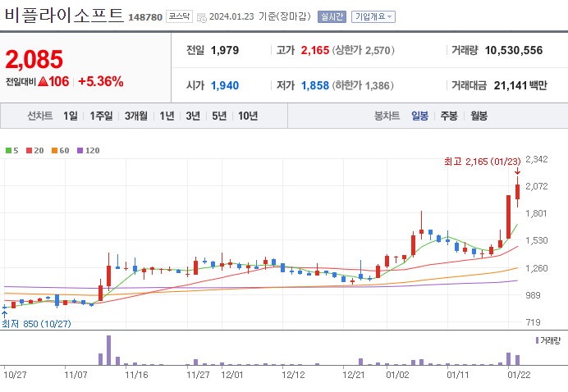Click the calendar icon beside the date
This screenshot has height=392, width=568.
coord(201,17)
